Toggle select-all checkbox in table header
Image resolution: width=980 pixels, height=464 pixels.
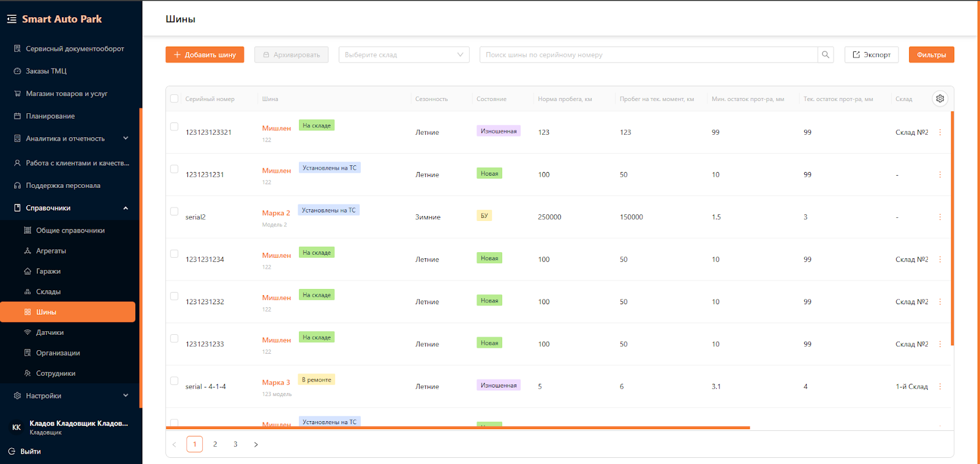click(x=175, y=99)
